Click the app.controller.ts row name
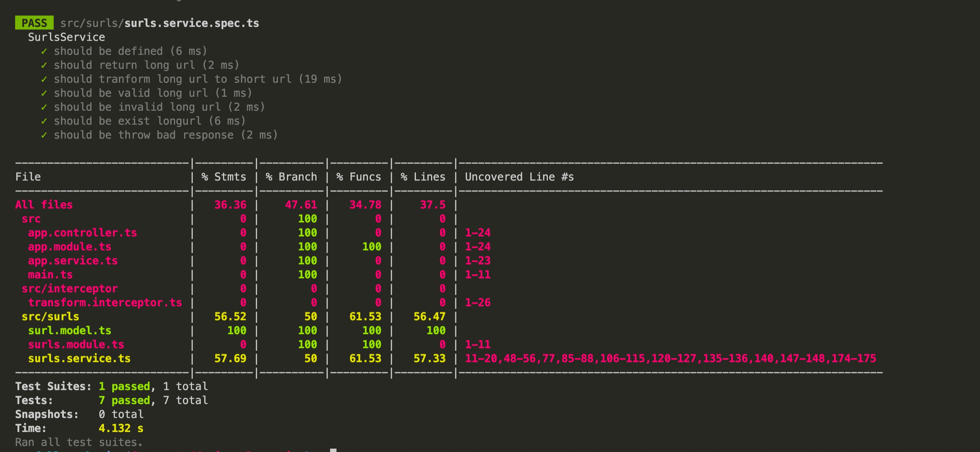 [x=82, y=233]
